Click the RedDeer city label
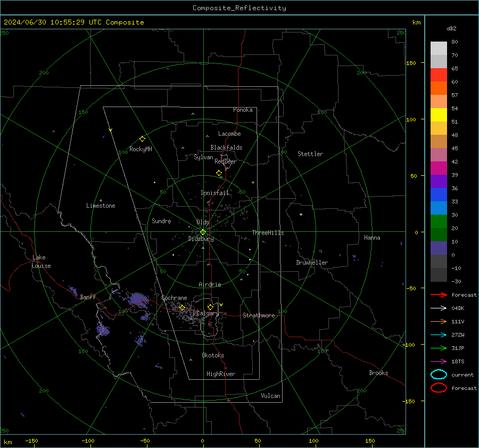The height and width of the screenshot is (448, 479). coord(226,161)
